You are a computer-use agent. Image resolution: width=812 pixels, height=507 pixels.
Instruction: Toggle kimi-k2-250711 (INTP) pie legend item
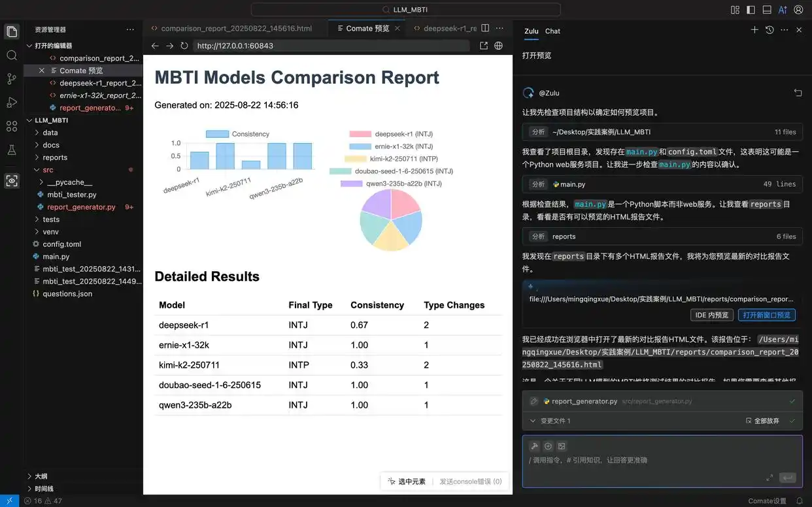click(391, 159)
